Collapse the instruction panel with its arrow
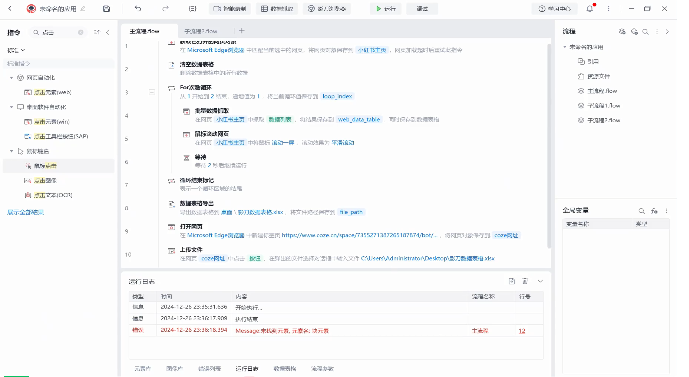Image resolution: width=689 pixels, height=377 pixels. [108, 32]
